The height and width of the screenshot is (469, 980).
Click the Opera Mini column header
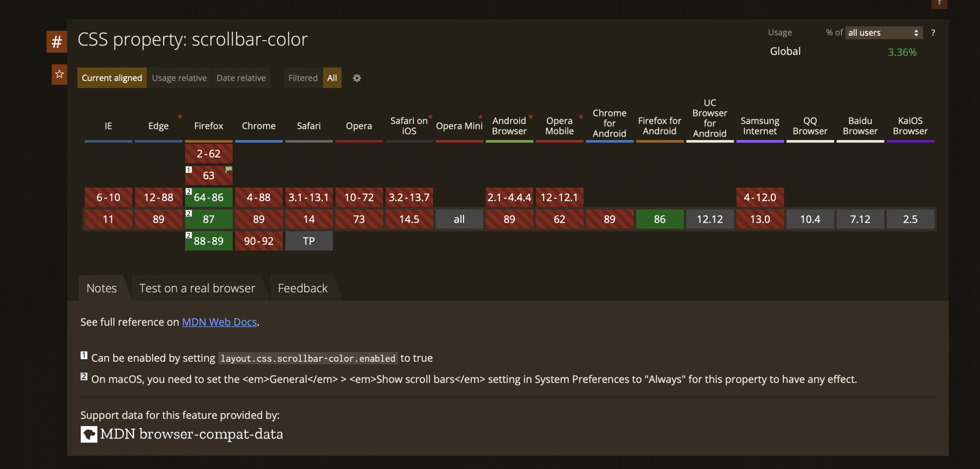coord(459,126)
